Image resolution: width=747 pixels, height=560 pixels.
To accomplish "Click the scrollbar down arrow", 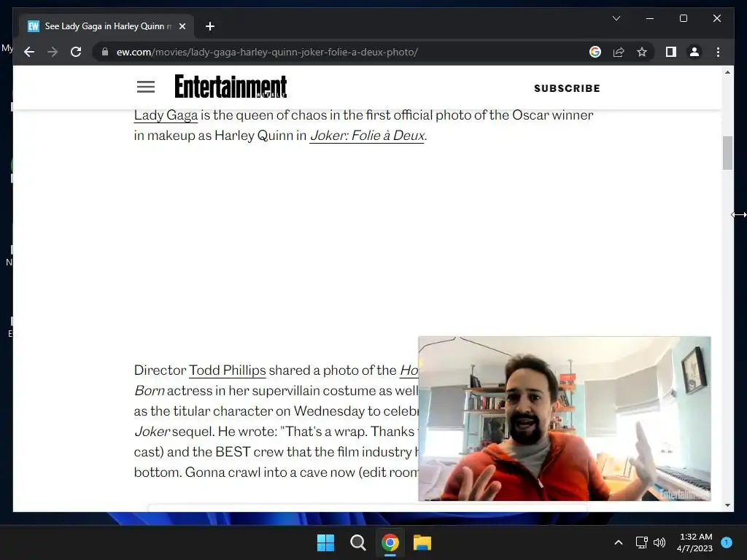I will [x=727, y=505].
